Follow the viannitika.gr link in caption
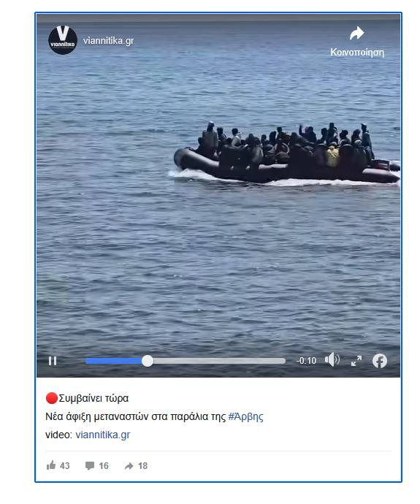 tap(103, 435)
